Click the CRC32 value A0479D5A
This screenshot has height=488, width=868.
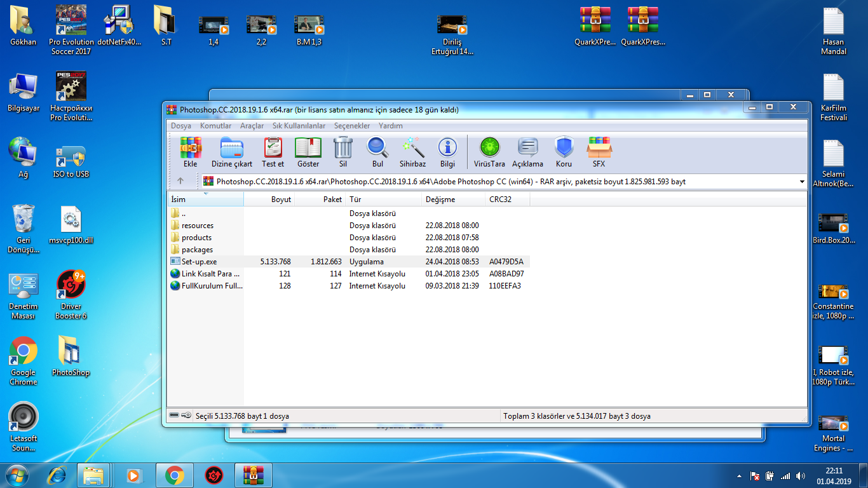[x=506, y=262]
